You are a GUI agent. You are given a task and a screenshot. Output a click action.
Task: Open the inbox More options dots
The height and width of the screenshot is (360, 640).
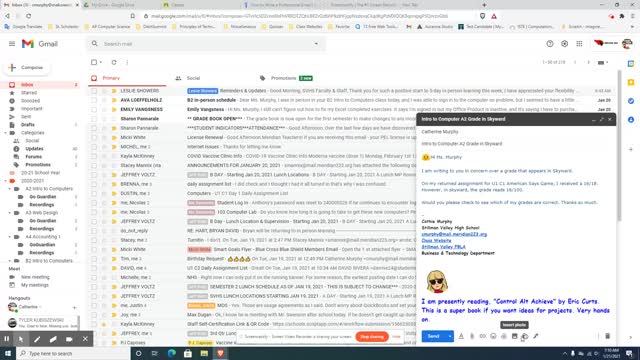point(127,62)
